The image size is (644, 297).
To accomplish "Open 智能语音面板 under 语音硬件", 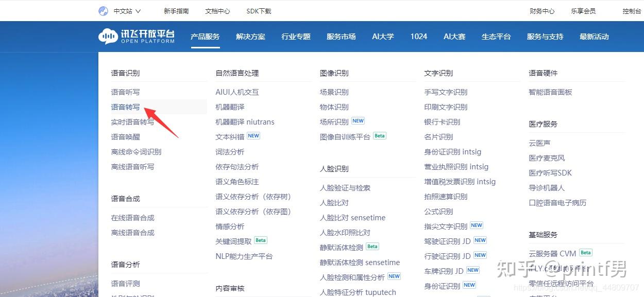I will 550,92.
